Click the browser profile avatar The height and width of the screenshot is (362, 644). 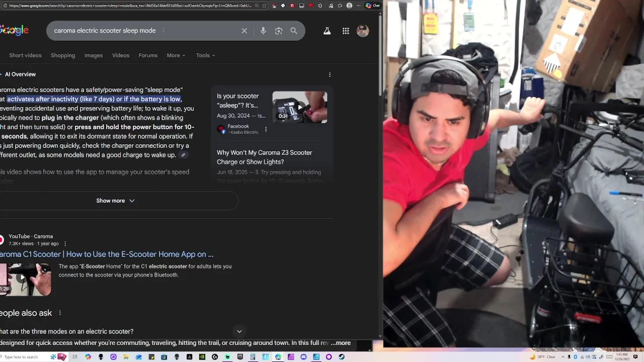349,6
